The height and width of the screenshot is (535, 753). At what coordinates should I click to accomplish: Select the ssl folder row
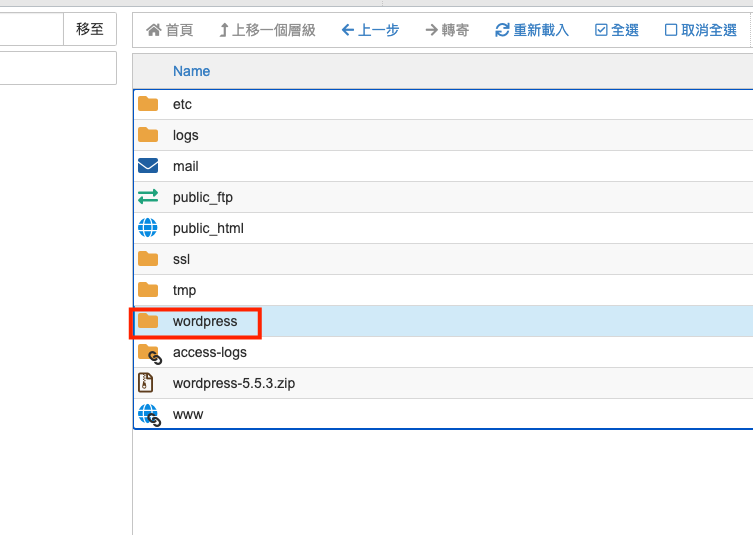point(443,259)
